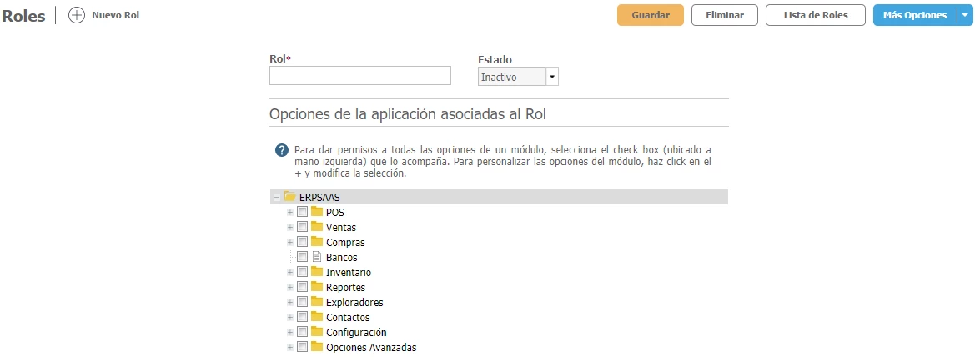980x362 pixels.
Task: Open the Más Opciones dropdown arrow
Action: click(x=962, y=16)
